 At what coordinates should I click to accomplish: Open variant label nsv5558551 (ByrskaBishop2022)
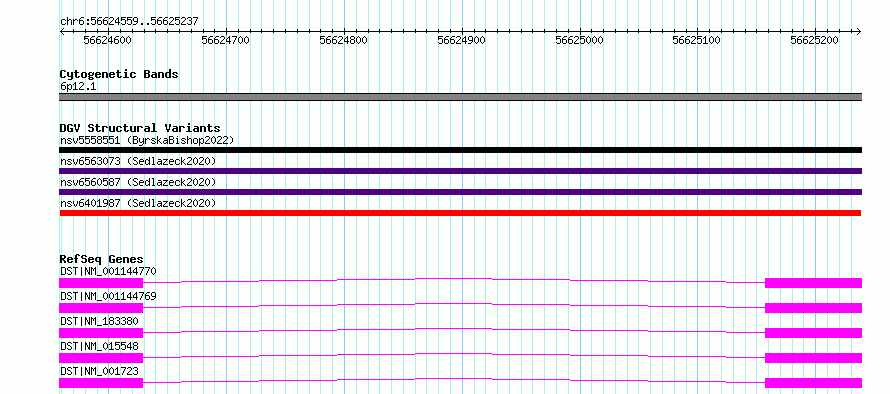(147, 140)
